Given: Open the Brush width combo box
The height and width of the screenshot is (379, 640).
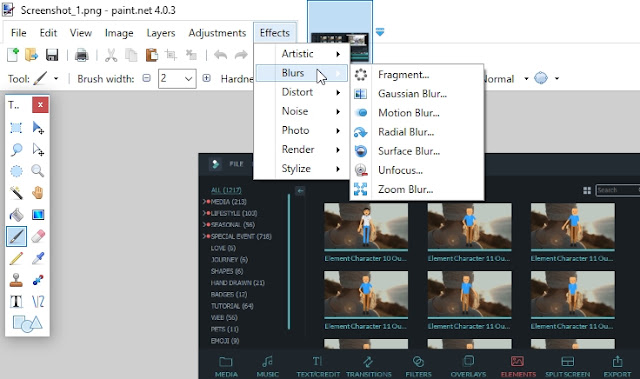Looking at the screenshot, I should [177, 78].
